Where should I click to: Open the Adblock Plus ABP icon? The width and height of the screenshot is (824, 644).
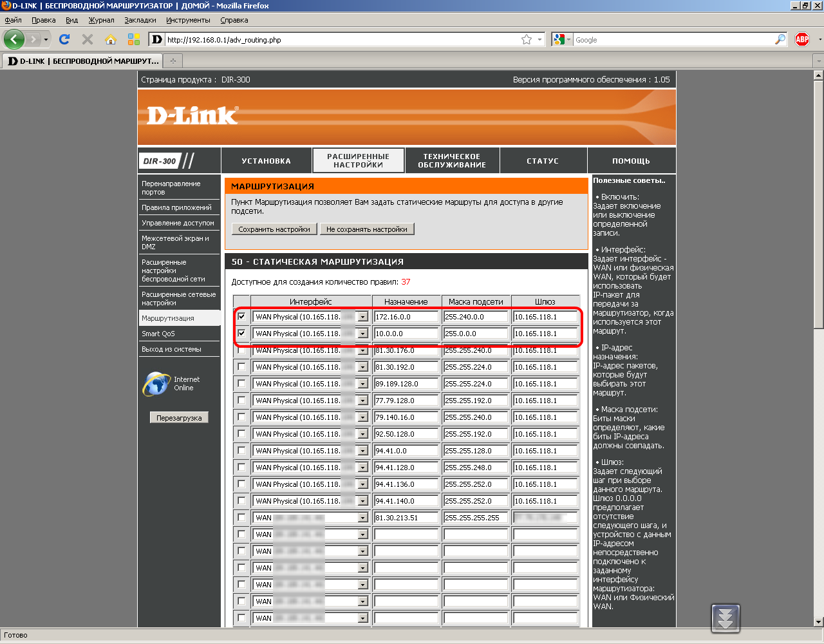coord(802,39)
